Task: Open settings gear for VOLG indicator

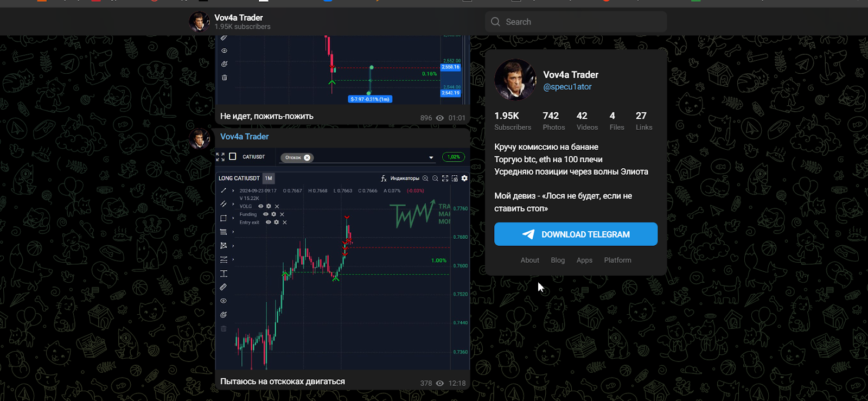Action: coord(269,206)
